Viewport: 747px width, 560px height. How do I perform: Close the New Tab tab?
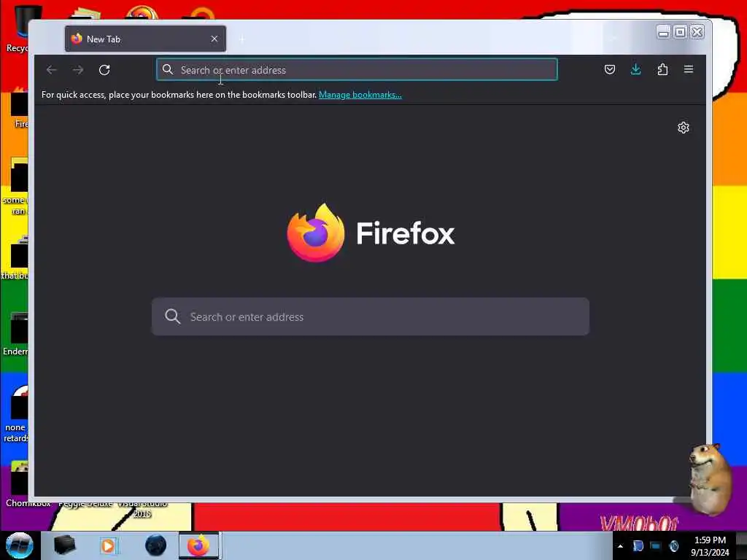click(x=214, y=39)
